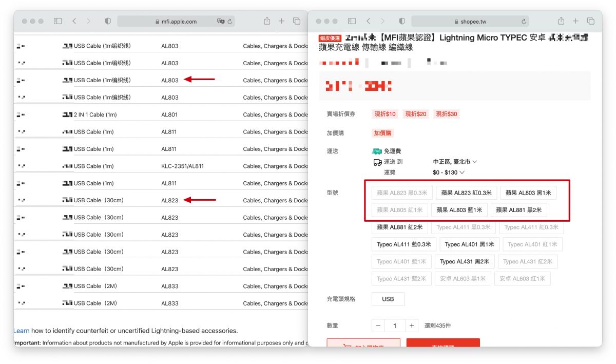Screen dimensions: 616x364
Task: Click the 免運費 free shipping icon
Action: pos(377,151)
